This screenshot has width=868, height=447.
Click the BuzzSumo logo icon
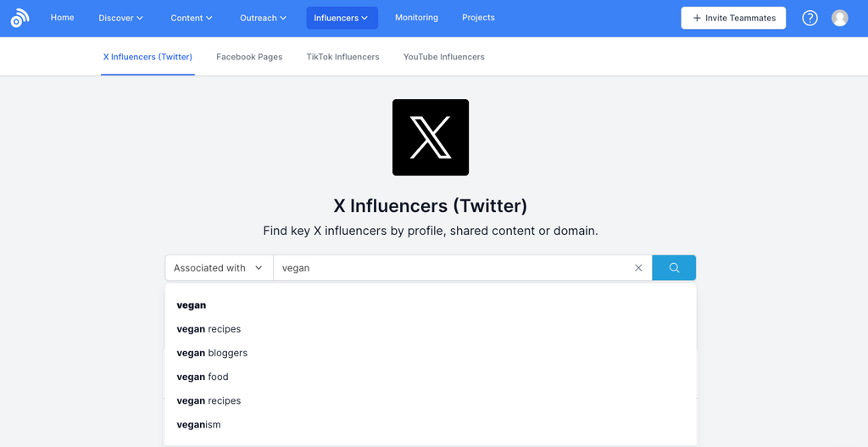(x=19, y=18)
